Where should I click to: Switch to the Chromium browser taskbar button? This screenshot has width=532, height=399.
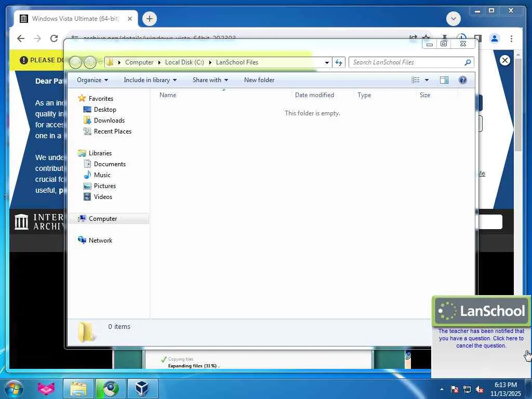(110, 389)
